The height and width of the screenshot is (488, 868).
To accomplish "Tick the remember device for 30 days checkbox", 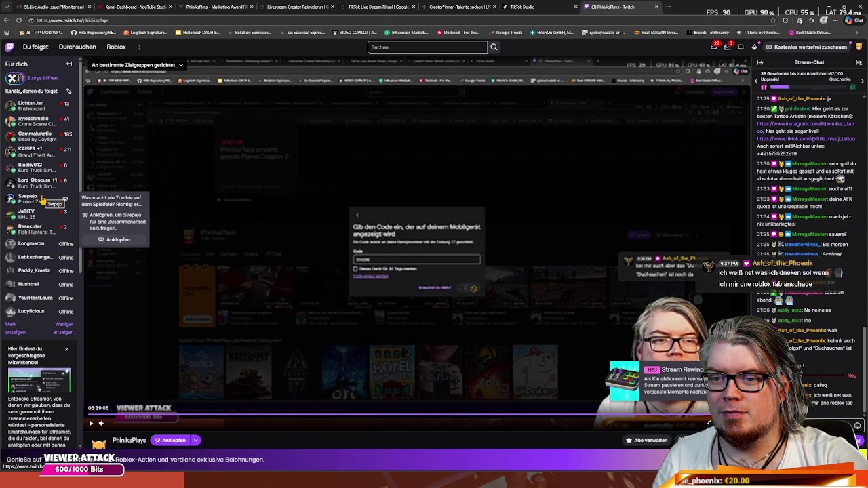I will click(x=355, y=269).
